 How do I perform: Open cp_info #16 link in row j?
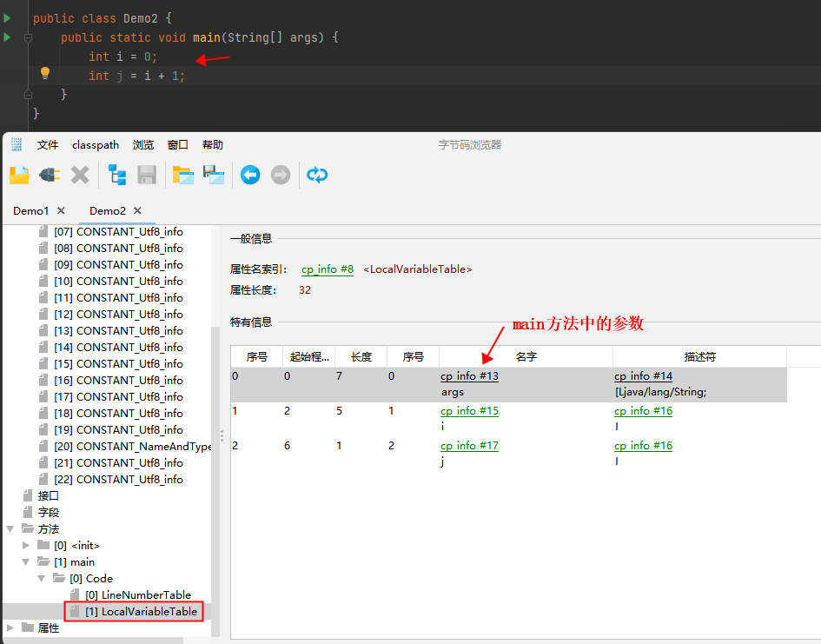point(643,446)
